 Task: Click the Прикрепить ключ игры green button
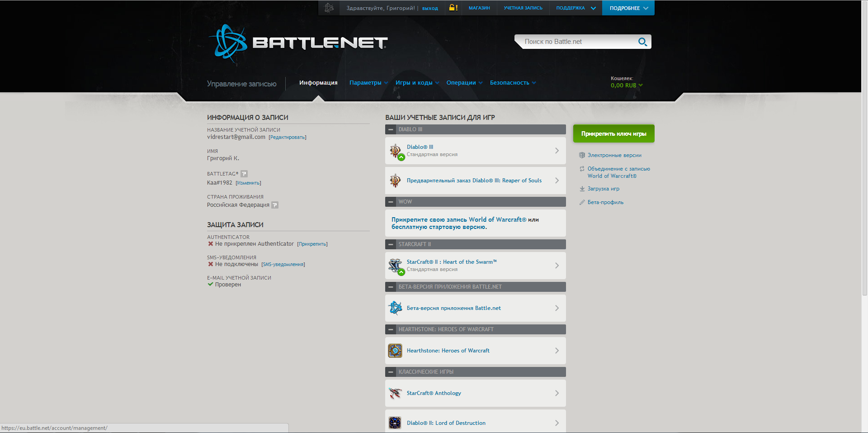click(614, 133)
